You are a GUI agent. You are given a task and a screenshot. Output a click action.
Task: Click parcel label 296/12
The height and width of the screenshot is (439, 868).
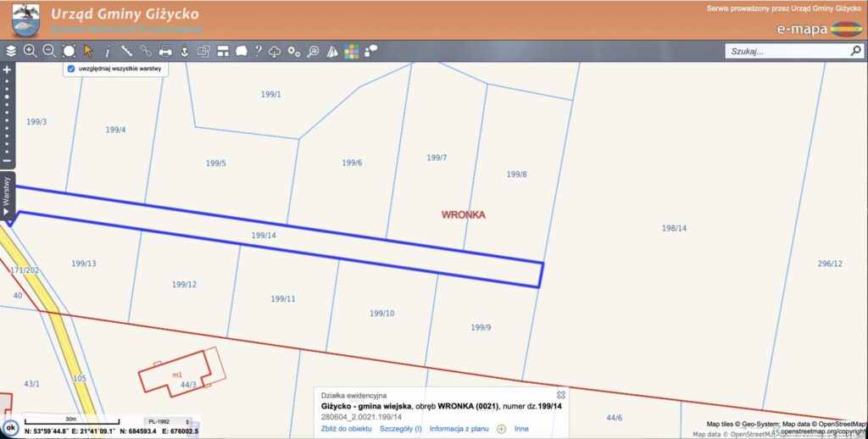coord(830,264)
